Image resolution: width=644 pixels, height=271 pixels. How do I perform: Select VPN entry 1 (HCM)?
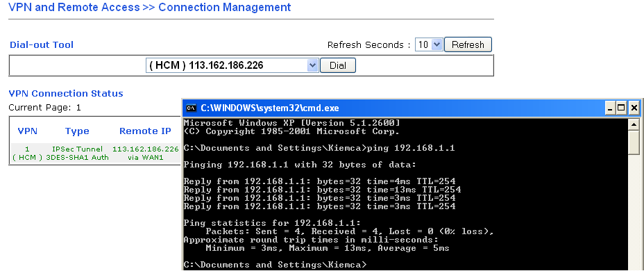pyautogui.click(x=28, y=153)
